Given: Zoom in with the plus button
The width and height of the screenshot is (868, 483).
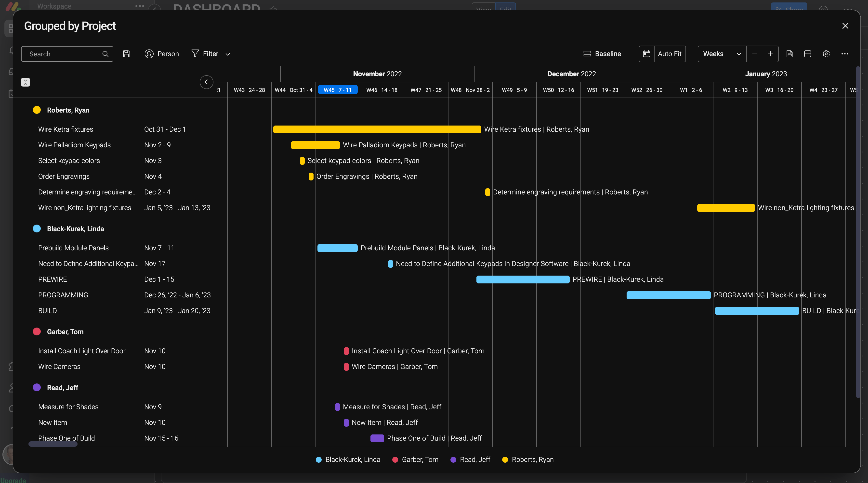Looking at the screenshot, I should click(770, 54).
